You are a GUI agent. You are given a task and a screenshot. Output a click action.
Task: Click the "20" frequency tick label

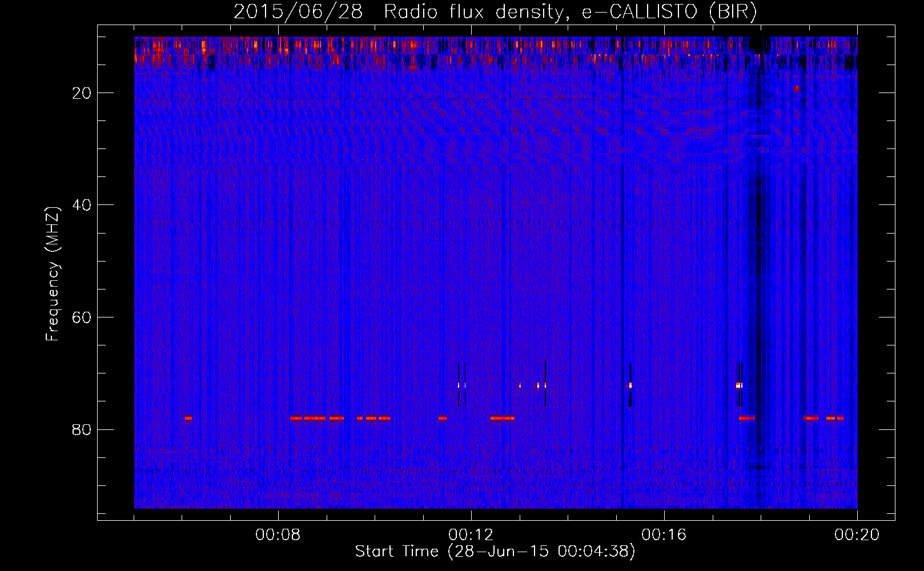coord(82,93)
